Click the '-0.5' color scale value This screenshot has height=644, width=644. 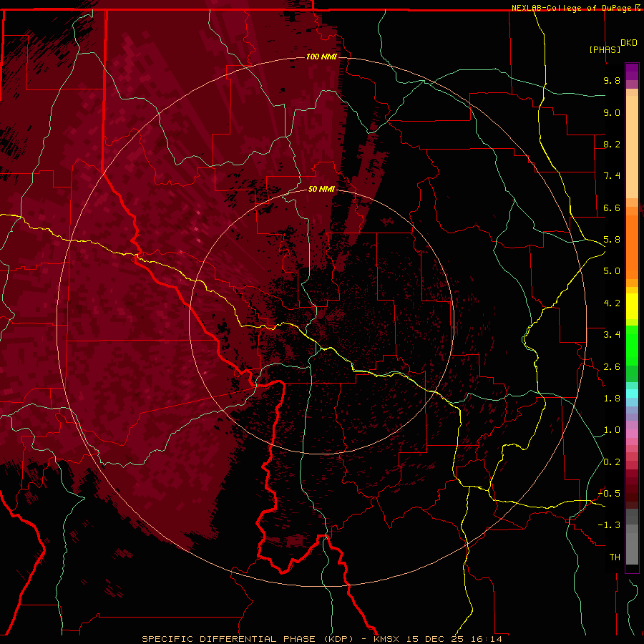(x=609, y=494)
